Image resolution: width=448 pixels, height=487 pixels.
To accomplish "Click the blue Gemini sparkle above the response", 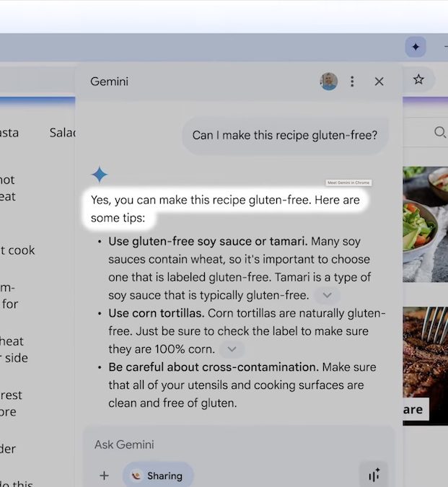I will 100,175.
